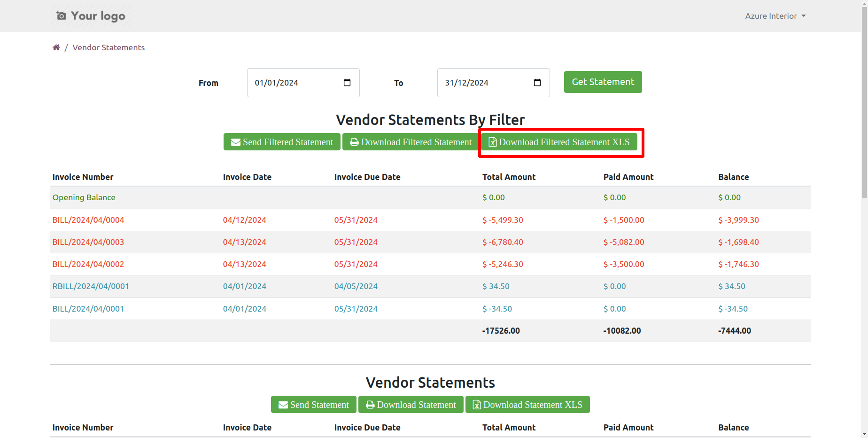
Task: Click balance $ -1,746.30
Action: pos(738,264)
